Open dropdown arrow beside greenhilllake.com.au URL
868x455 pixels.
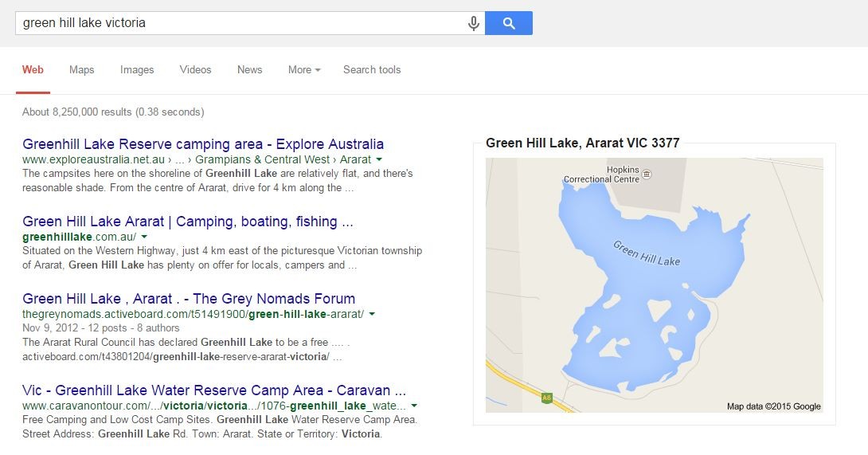(x=144, y=237)
